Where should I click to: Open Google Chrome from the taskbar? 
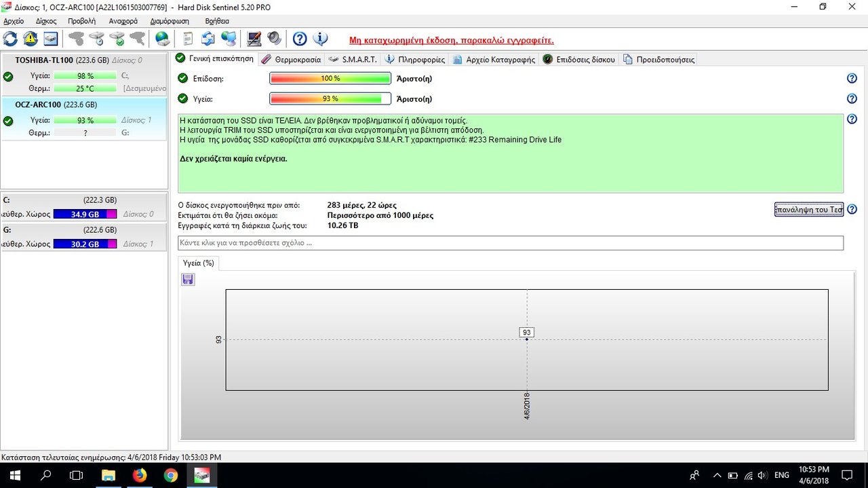(x=171, y=475)
